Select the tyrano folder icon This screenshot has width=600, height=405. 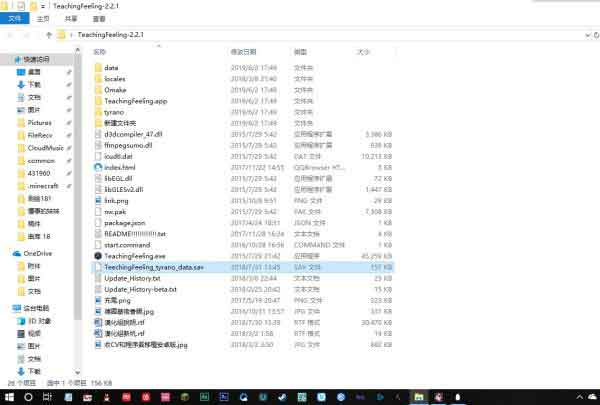tap(98, 112)
